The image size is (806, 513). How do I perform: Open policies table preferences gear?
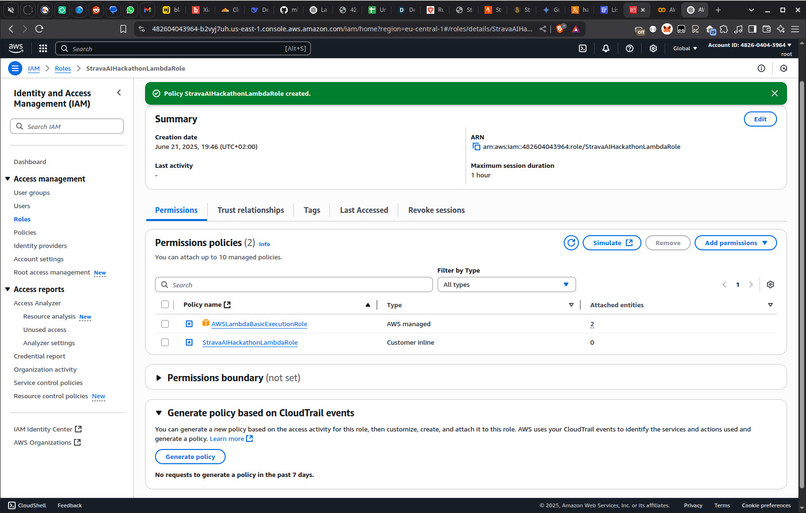(770, 284)
